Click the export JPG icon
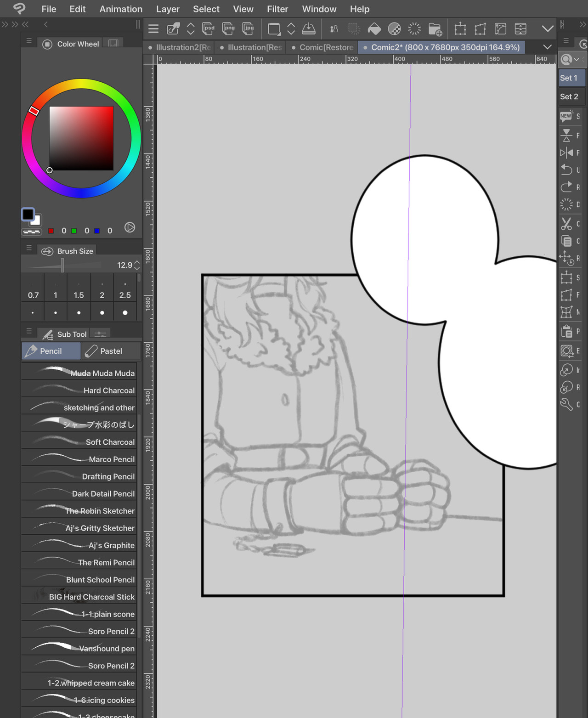The width and height of the screenshot is (588, 718). [248, 29]
